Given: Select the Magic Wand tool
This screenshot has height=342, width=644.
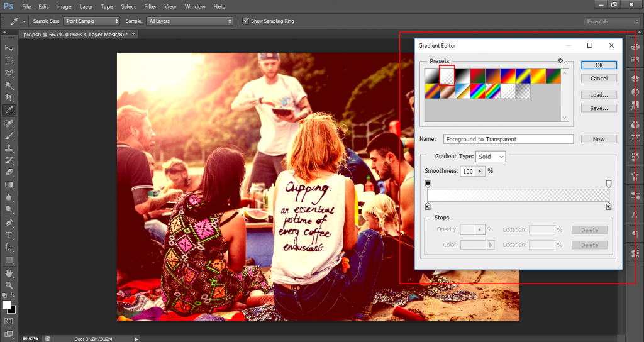Looking at the screenshot, I should (9, 85).
